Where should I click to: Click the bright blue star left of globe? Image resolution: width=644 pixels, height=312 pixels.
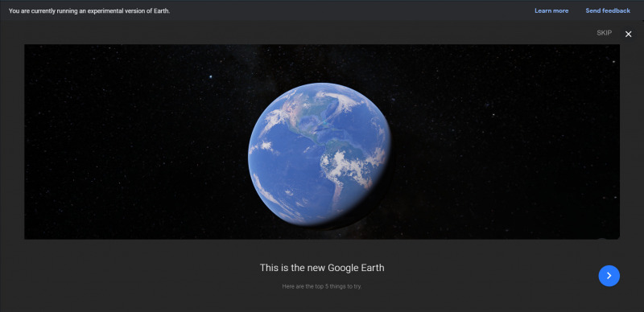tap(211, 76)
